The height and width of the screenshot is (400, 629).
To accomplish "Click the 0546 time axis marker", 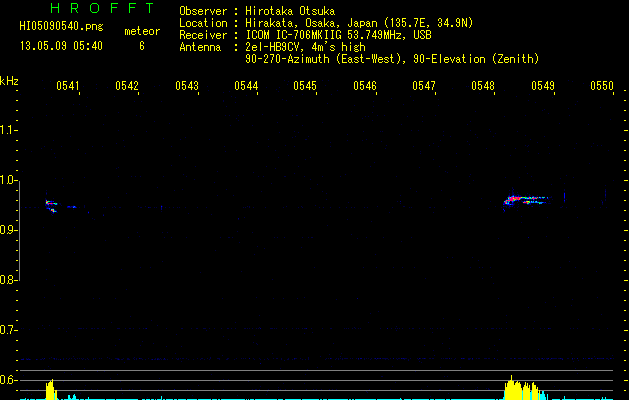I will [365, 86].
